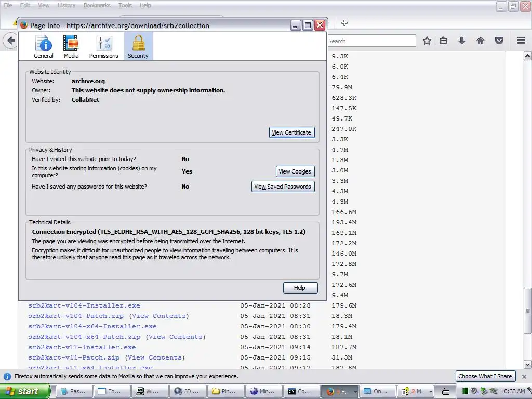Click the 179.6M file size text

pos(344,305)
